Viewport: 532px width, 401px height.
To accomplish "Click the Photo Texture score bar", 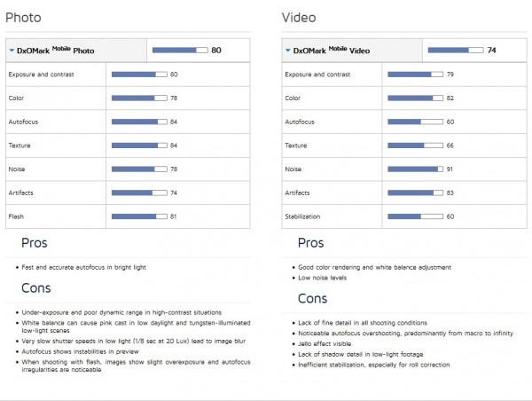I will pos(139,145).
